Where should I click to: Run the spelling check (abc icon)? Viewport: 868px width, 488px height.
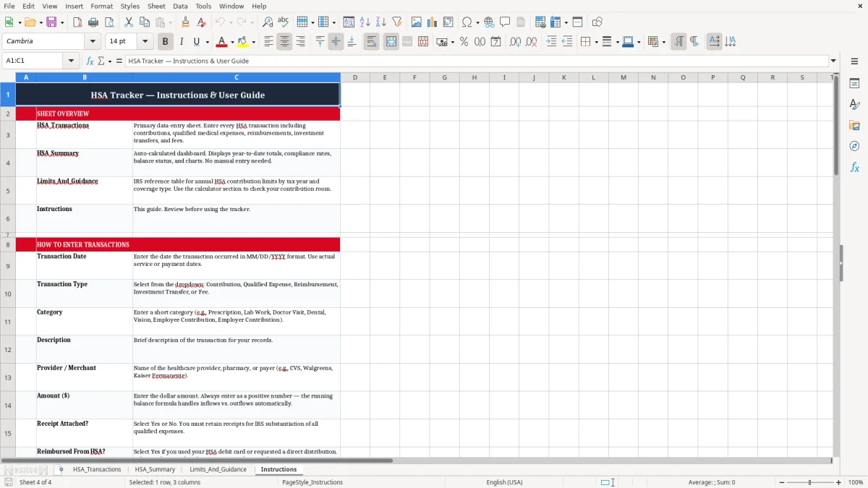point(284,22)
